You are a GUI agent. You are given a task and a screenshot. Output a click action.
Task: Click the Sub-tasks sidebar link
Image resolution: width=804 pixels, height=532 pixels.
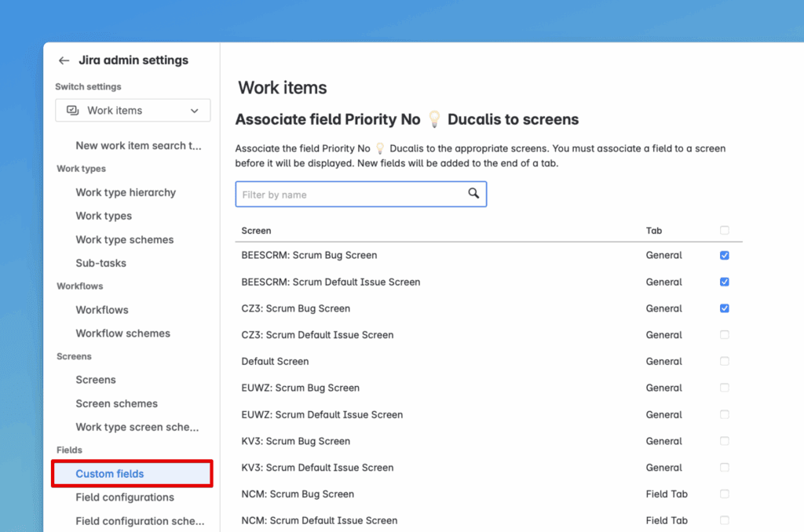[100, 263]
